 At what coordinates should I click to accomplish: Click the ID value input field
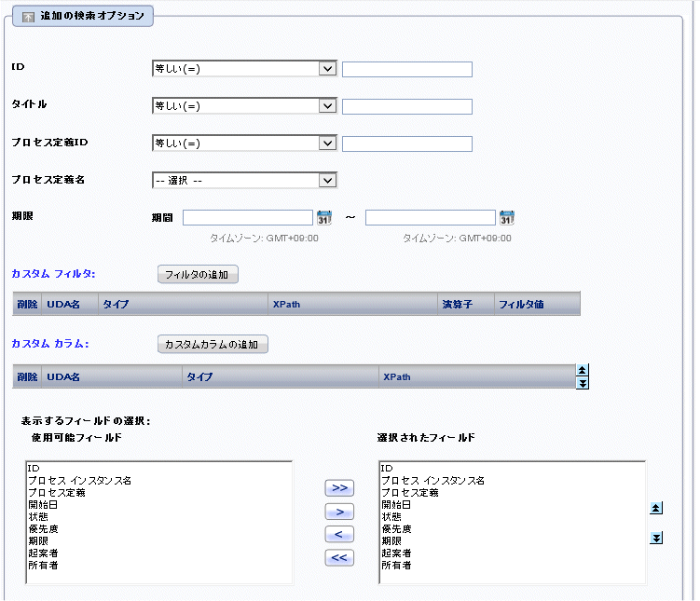407,69
